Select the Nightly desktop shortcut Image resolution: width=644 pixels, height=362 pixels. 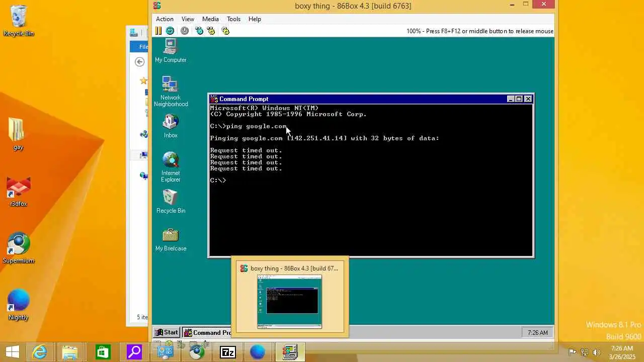[18, 305]
